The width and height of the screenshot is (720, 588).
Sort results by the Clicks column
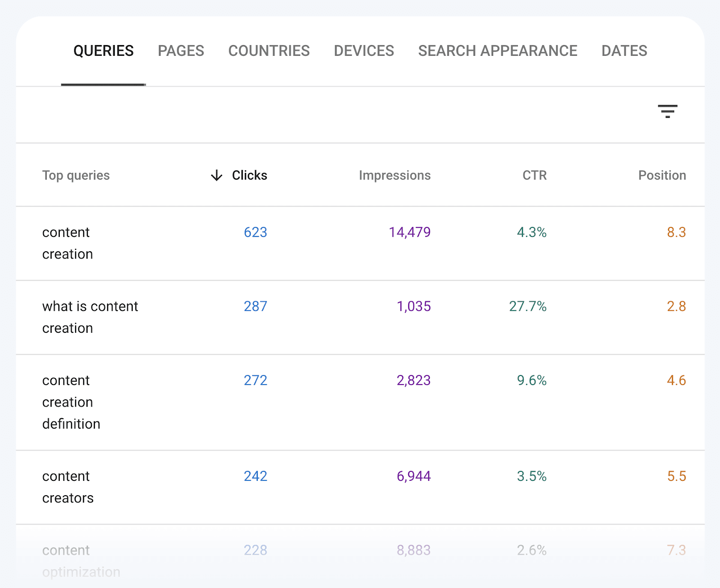tap(249, 176)
